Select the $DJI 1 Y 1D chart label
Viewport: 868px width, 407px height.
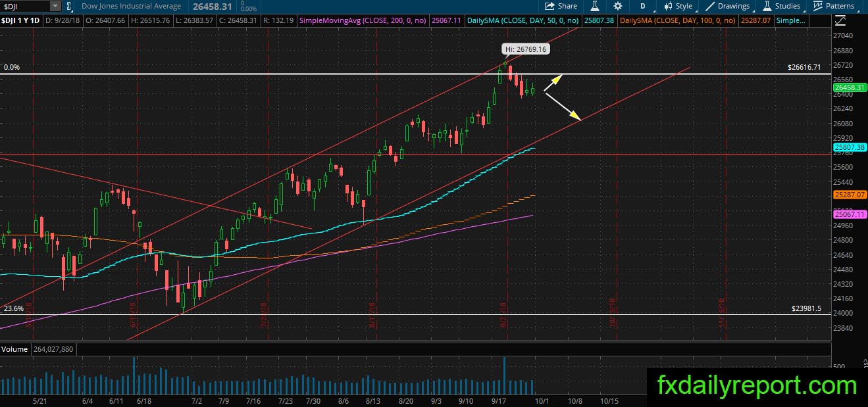pyautogui.click(x=19, y=21)
